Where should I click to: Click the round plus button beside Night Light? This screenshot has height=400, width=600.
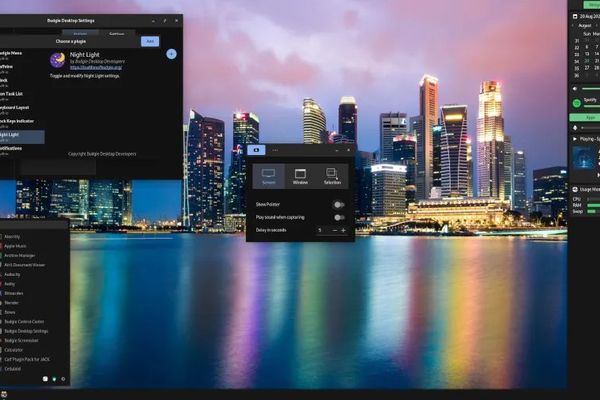(171, 54)
